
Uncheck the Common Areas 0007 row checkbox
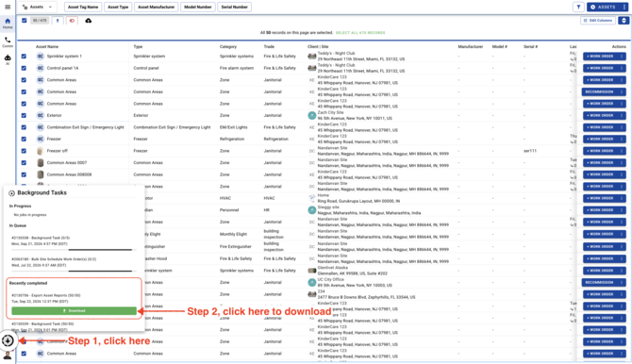coord(24,163)
